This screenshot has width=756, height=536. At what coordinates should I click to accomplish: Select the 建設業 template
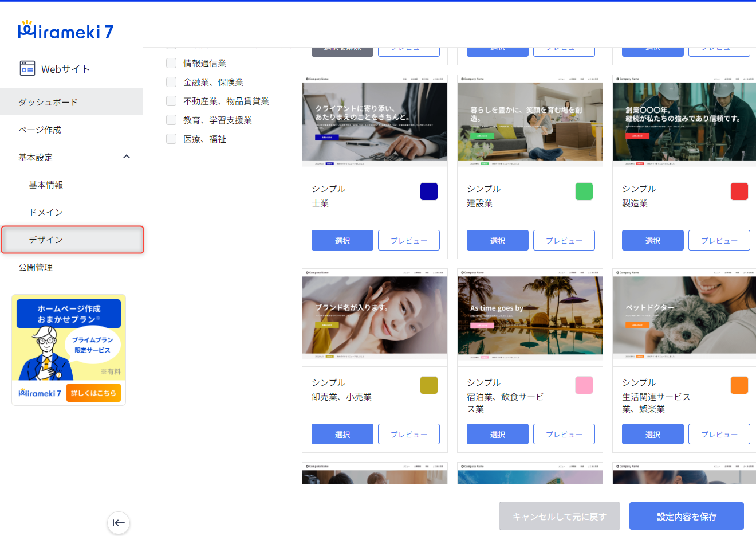498,240
